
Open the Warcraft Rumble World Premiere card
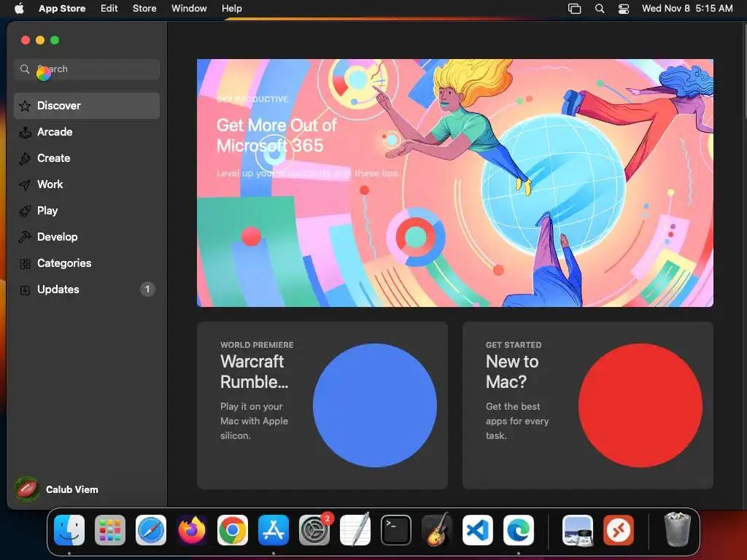322,405
